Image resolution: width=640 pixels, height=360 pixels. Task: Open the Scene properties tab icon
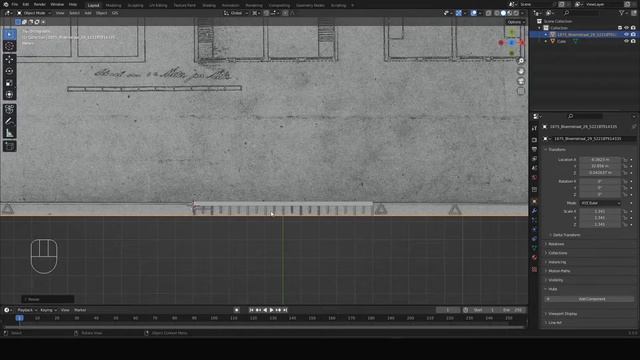pyautogui.click(x=534, y=168)
